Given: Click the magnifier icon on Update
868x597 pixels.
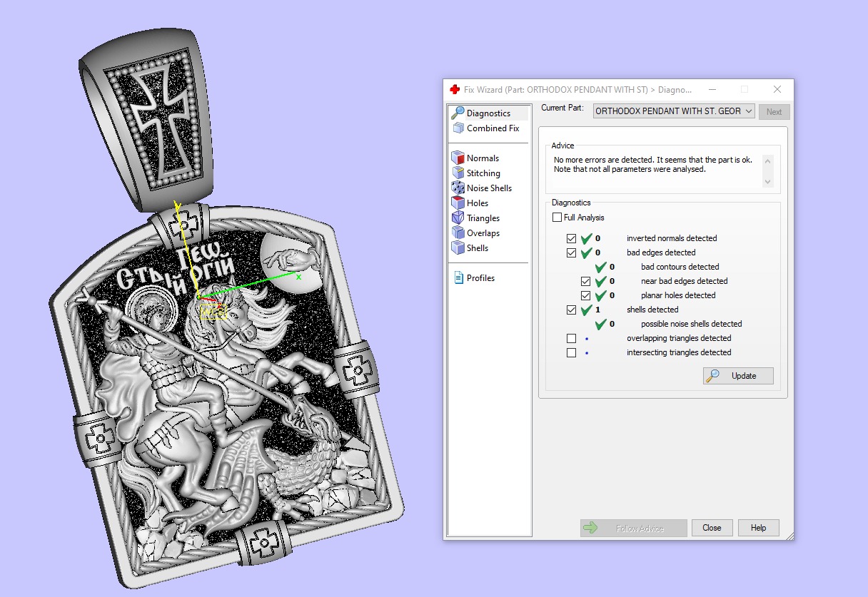Looking at the screenshot, I should pos(713,376).
